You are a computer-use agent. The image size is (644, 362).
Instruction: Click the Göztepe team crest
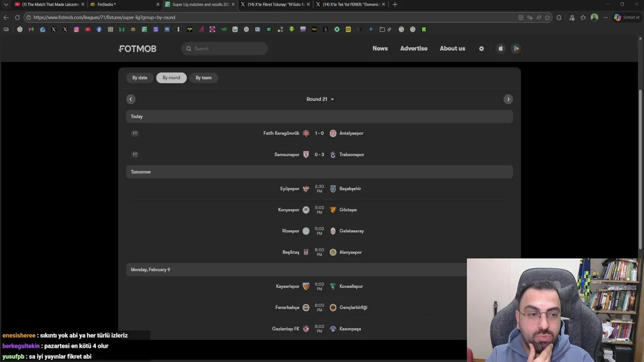coord(333,210)
